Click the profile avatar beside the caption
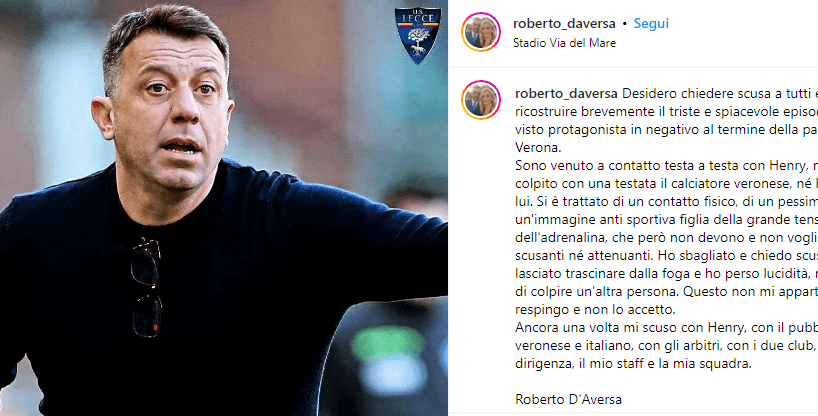The width and height of the screenshot is (818, 416). [x=480, y=100]
